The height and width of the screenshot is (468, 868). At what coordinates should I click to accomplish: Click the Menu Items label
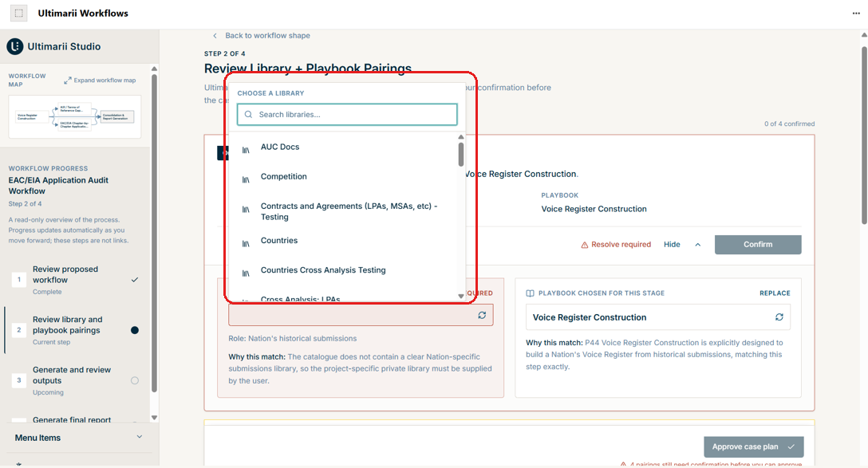coord(37,438)
